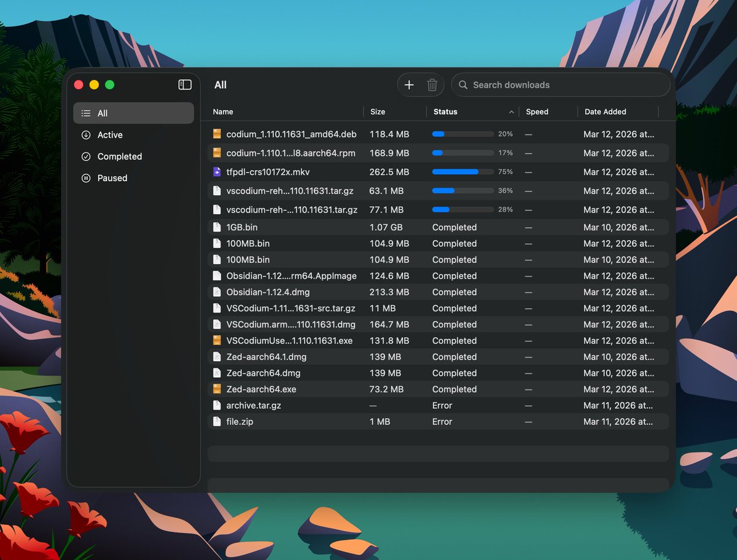Show Completed downloads in sidebar
Screen dimensions: 737x560
[133, 156]
